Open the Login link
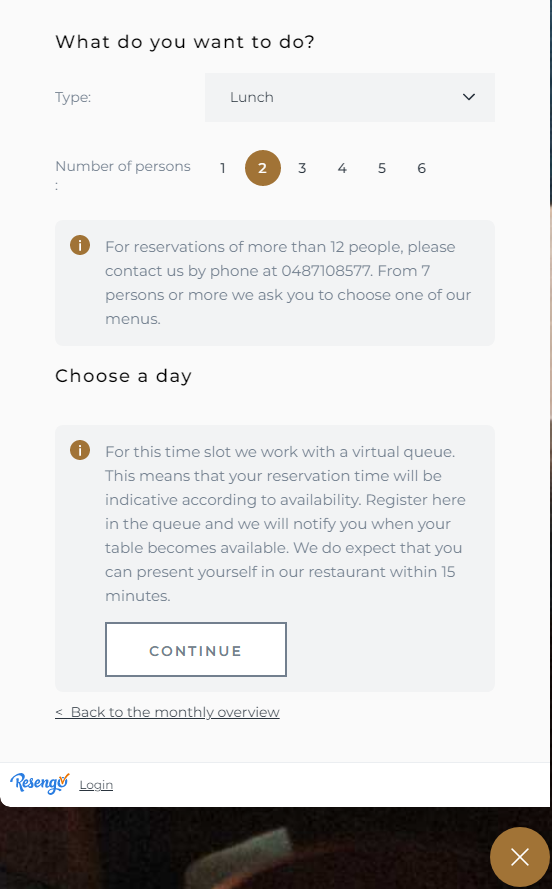Image resolution: width=552 pixels, height=889 pixels. click(x=96, y=785)
